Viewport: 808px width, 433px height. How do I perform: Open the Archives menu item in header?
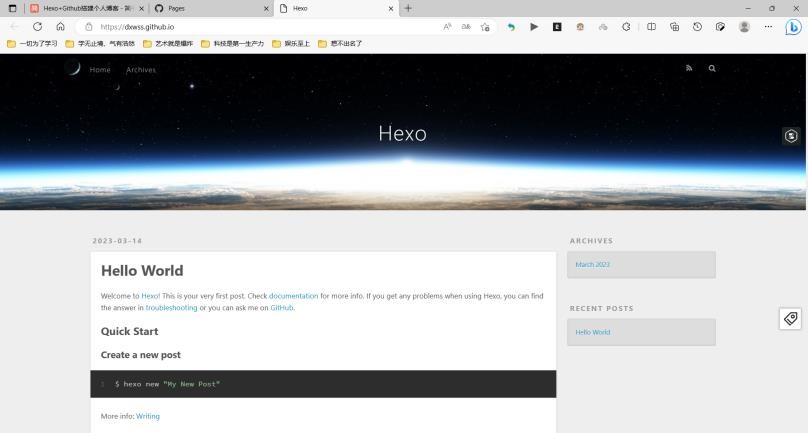[x=141, y=70]
